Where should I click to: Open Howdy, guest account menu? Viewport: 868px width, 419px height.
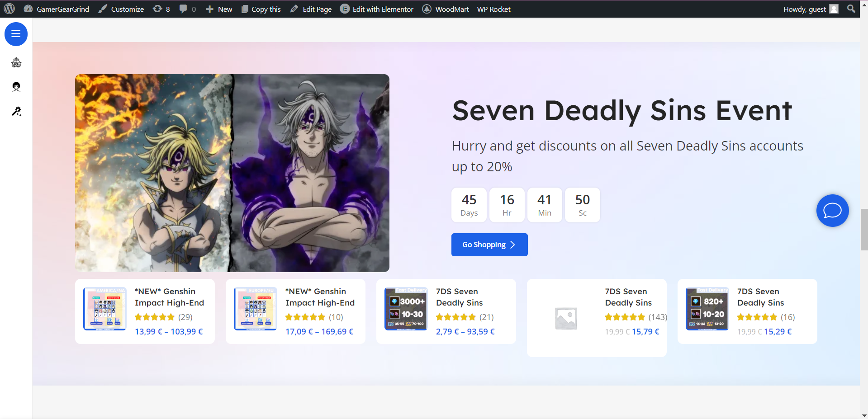pos(811,9)
